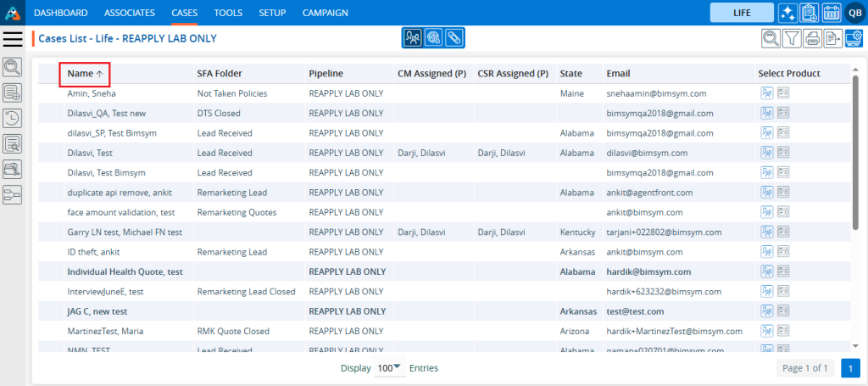
Task: Click the vertical scrollbar of the cases list
Action: pyautogui.click(x=854, y=153)
